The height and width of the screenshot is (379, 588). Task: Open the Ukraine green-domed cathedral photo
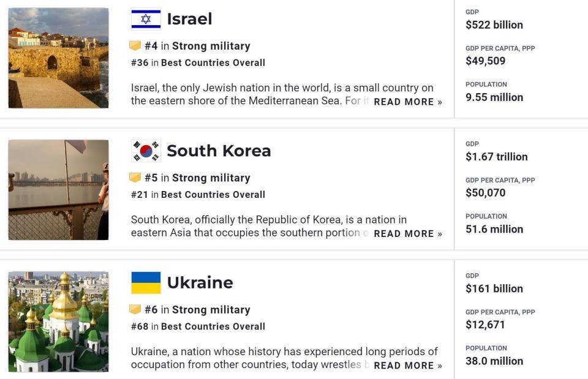(x=58, y=322)
